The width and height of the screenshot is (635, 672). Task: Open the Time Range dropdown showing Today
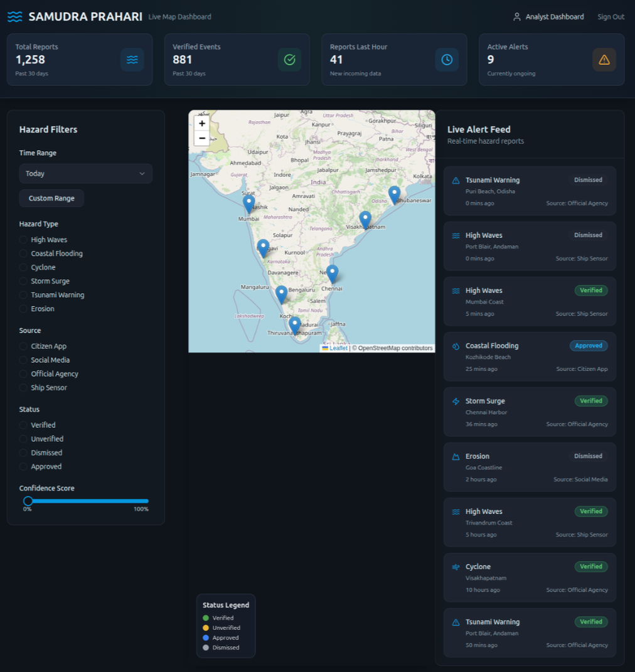[85, 174]
